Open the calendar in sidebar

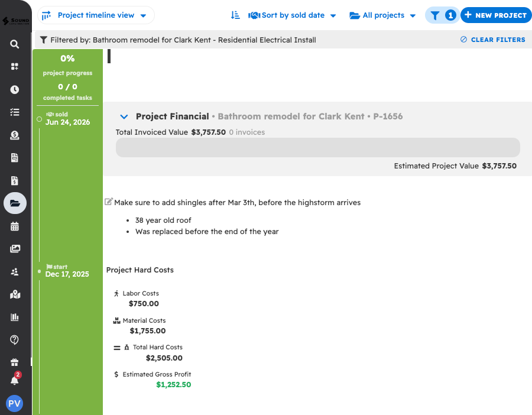pyautogui.click(x=15, y=226)
